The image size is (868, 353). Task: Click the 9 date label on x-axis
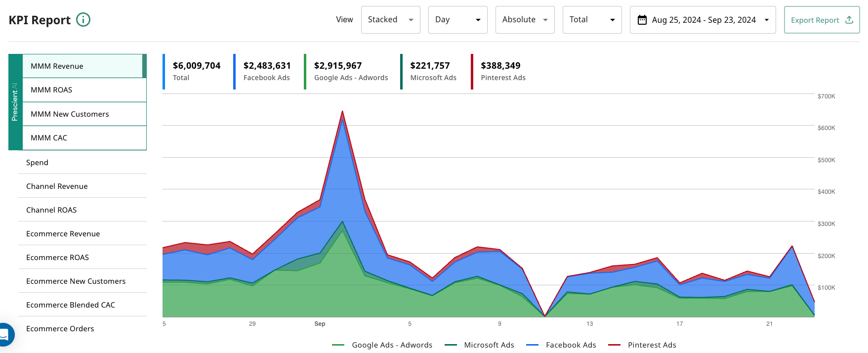coord(499,324)
